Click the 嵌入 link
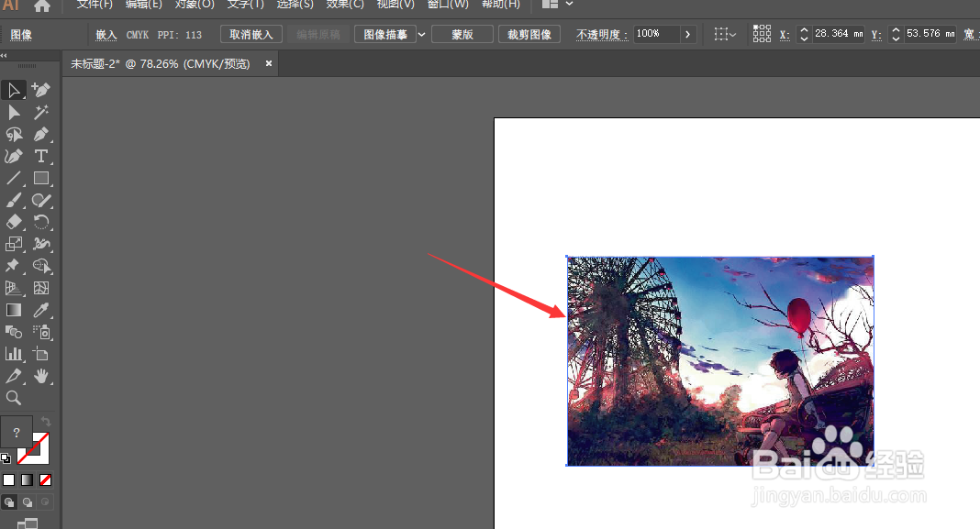980x529 pixels. click(x=106, y=35)
